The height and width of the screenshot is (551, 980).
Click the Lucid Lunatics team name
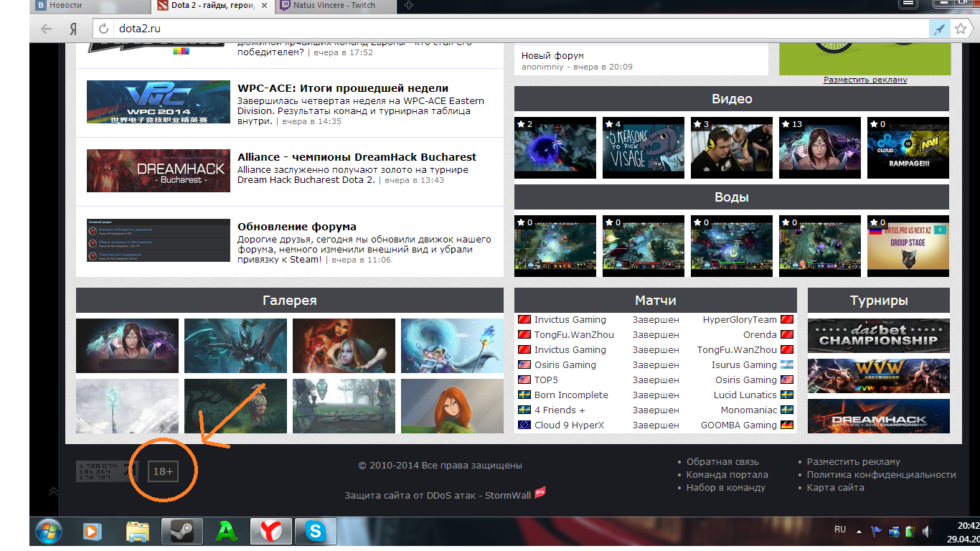click(x=745, y=395)
